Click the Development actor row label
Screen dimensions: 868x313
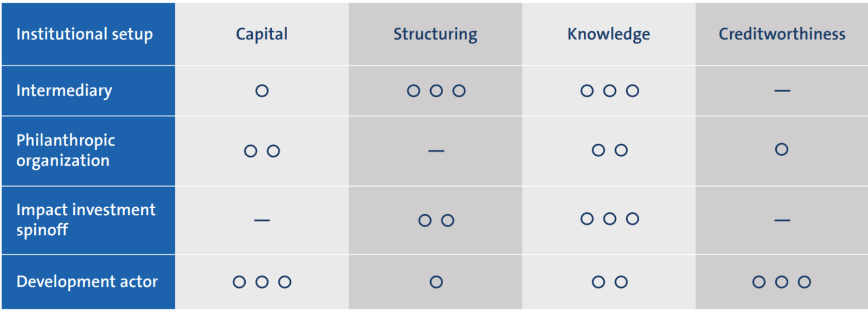[x=87, y=282]
